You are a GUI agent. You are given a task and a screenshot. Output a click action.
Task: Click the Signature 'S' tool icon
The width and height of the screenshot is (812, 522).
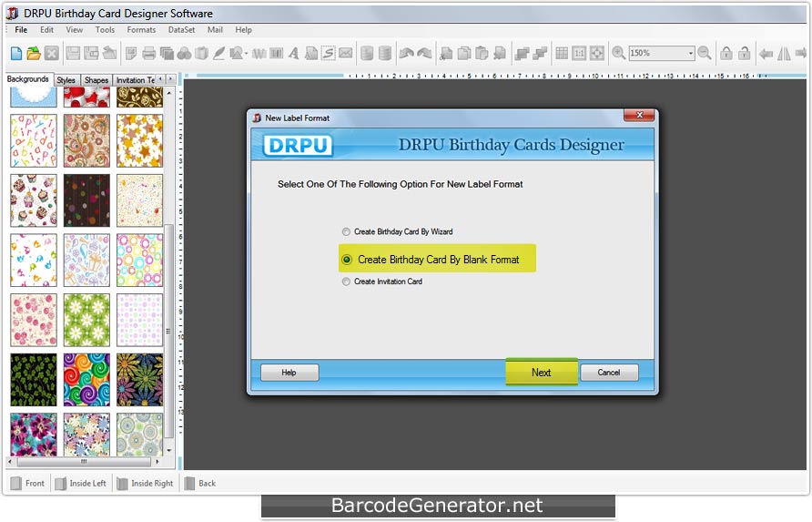click(x=329, y=53)
